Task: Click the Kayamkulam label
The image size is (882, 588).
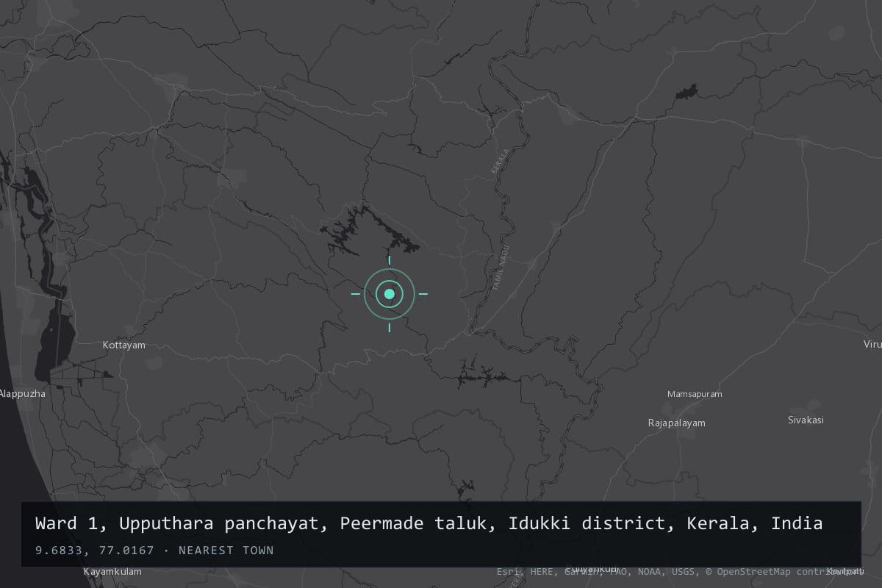Action: [112, 571]
